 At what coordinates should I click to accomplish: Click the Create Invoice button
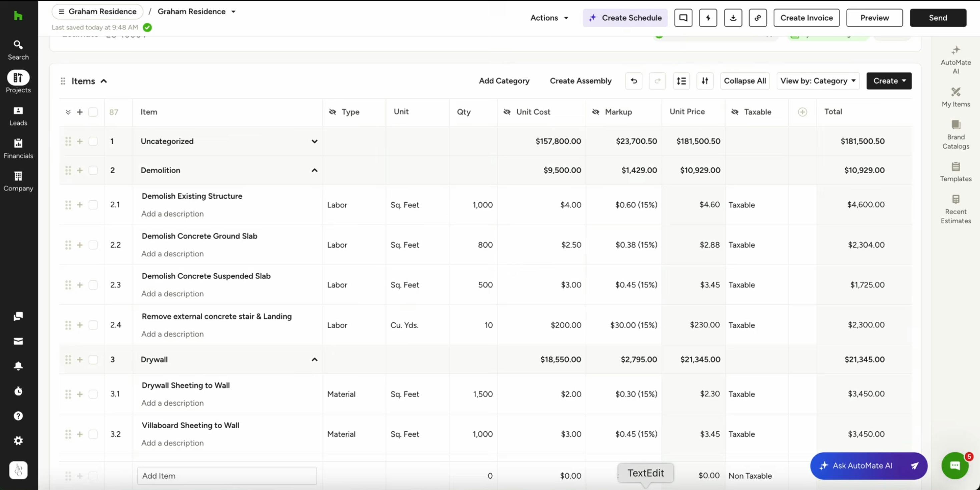(x=806, y=18)
